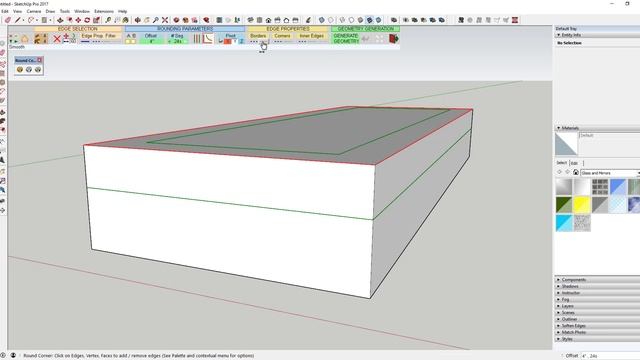Viewport: 640px width, 360px height.
Task: Toggle the A B offset mode
Action: click(x=131, y=38)
